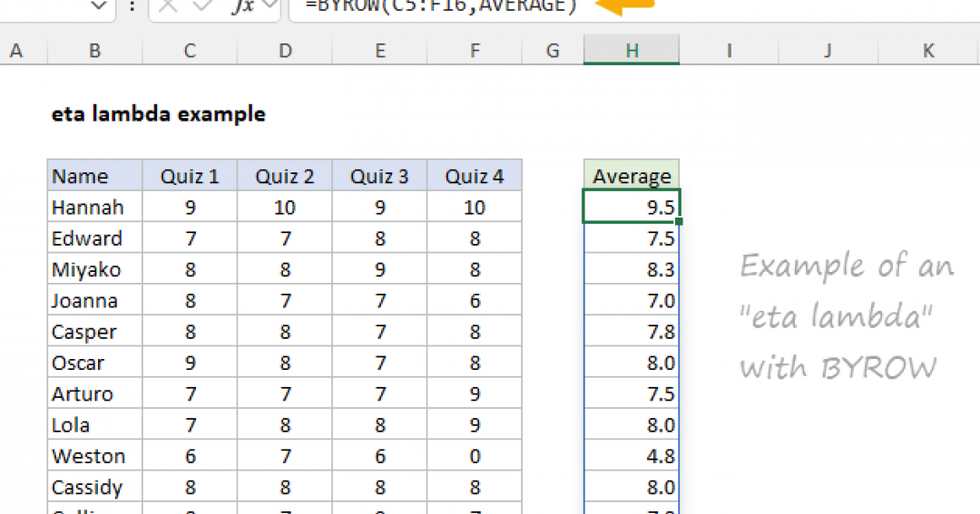Click the 'Quiz 1' header cell

point(190,176)
